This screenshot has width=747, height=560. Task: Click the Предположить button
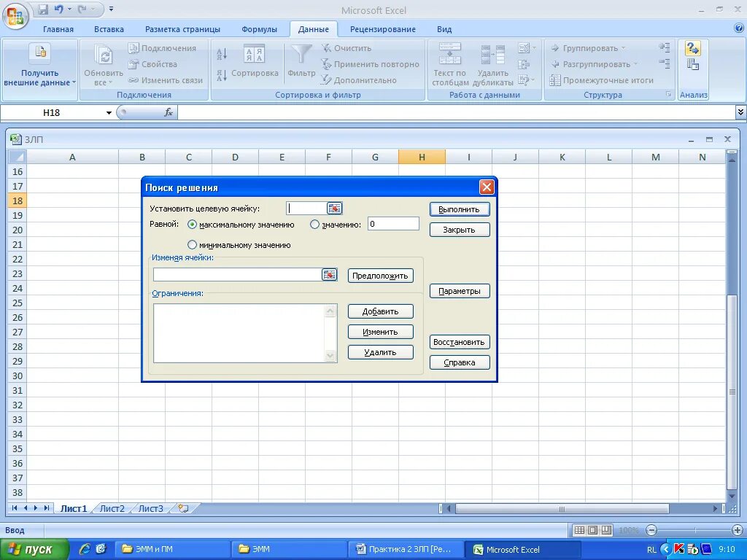click(x=380, y=276)
